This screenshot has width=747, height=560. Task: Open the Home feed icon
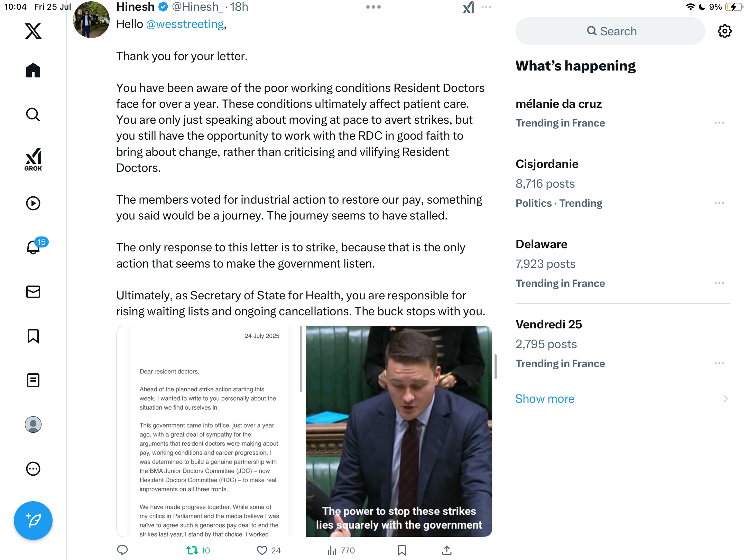33,70
